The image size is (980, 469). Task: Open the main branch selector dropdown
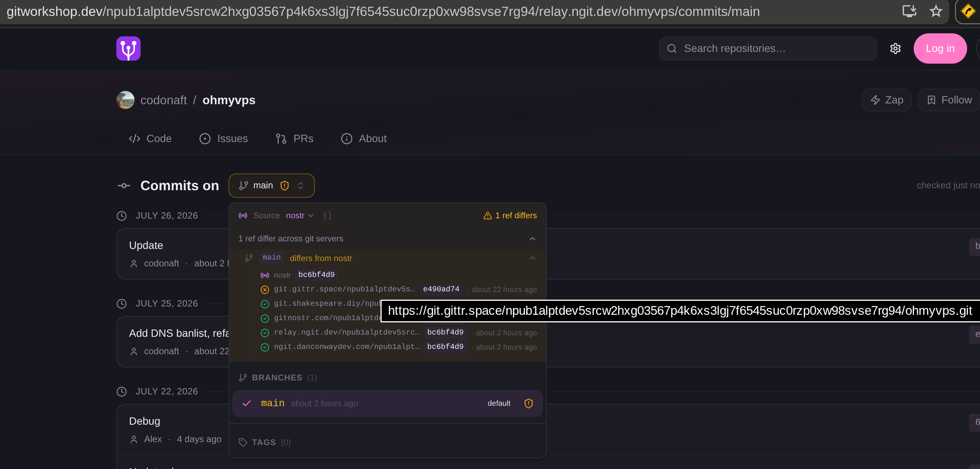point(271,186)
